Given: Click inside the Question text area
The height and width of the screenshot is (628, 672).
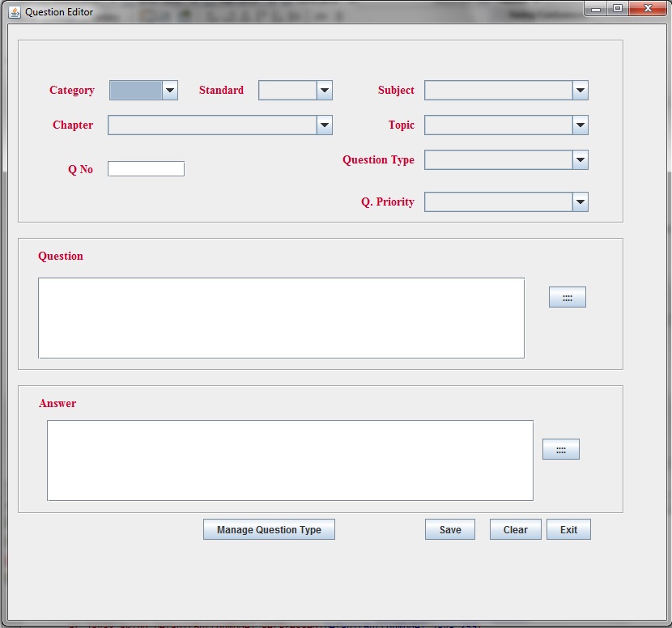Looking at the screenshot, I should (x=281, y=317).
